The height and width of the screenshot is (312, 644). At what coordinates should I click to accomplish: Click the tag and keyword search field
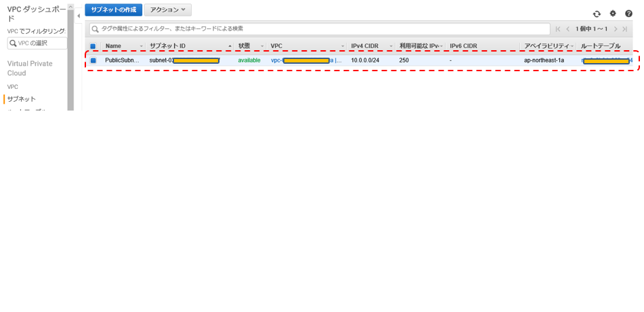320,28
